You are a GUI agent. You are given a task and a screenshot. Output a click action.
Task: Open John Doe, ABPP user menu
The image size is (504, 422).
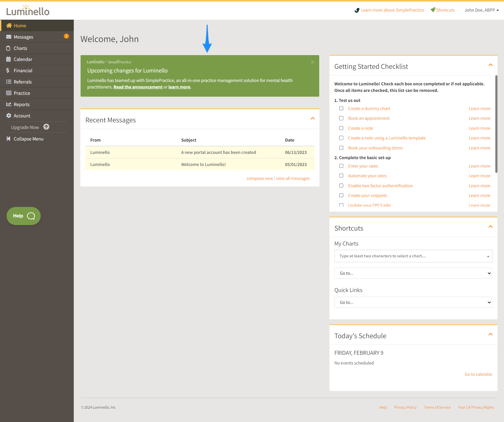click(x=481, y=10)
